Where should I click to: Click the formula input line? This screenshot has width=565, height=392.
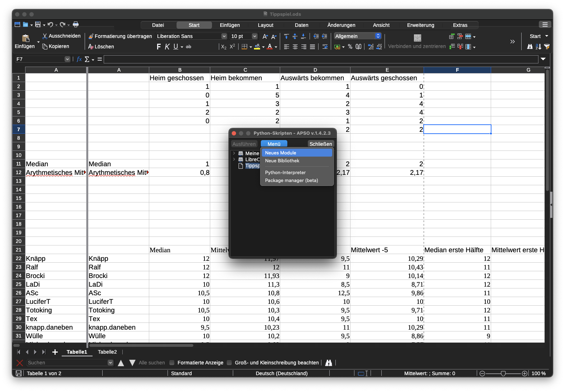[x=321, y=59]
